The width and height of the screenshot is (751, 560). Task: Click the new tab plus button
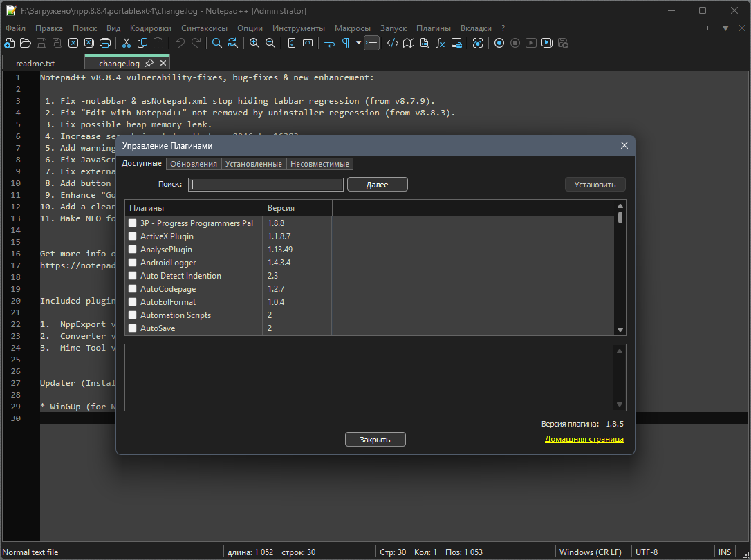click(707, 28)
